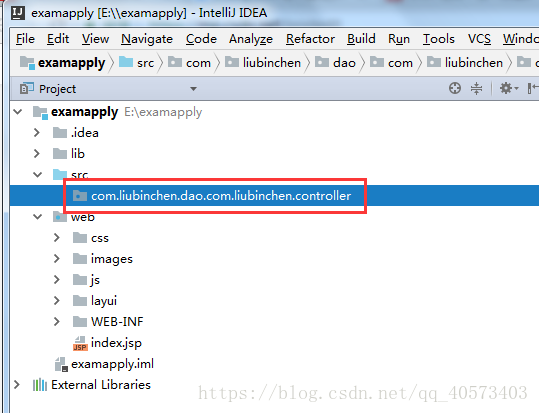Open the File menu
The image size is (539, 413).
(x=25, y=39)
